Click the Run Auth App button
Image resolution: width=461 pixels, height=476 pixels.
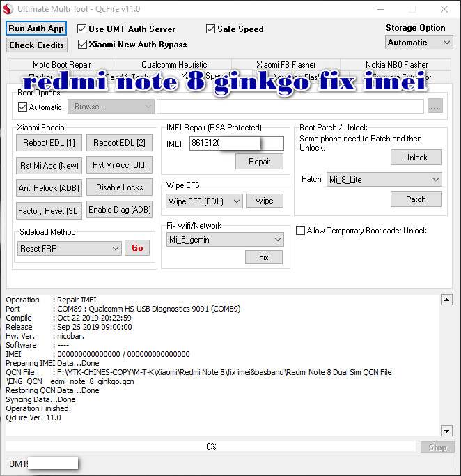(x=36, y=29)
